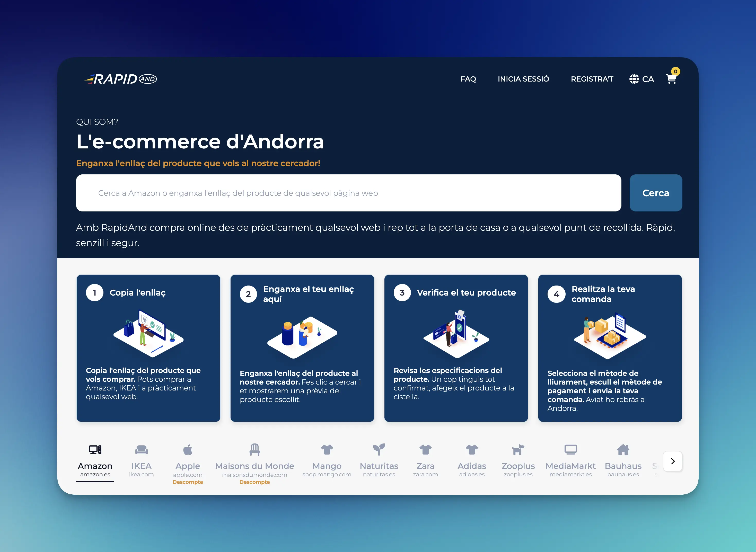Image resolution: width=756 pixels, height=552 pixels.
Task: Click Descompte label under Maisons du Monde
Action: (255, 482)
